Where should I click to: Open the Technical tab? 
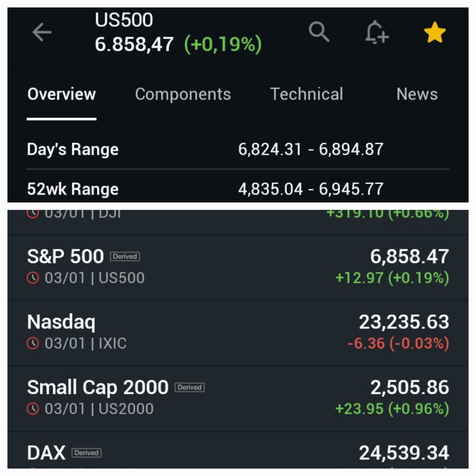tap(306, 94)
